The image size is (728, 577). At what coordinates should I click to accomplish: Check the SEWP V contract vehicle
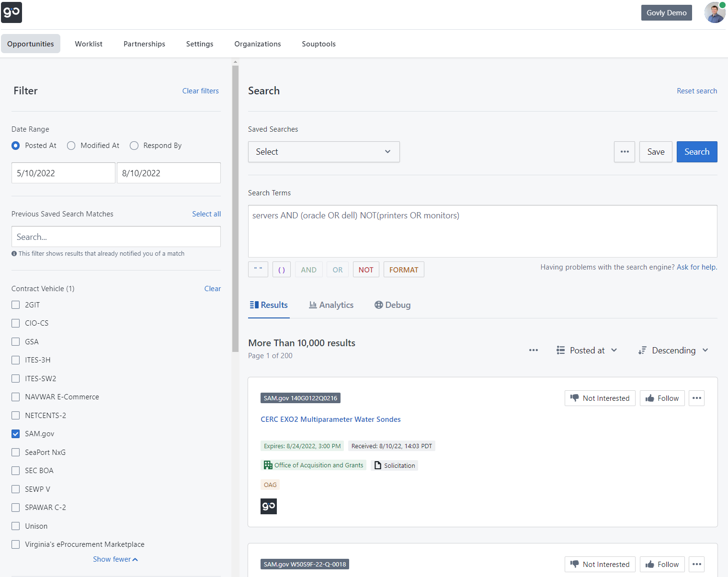click(x=15, y=489)
